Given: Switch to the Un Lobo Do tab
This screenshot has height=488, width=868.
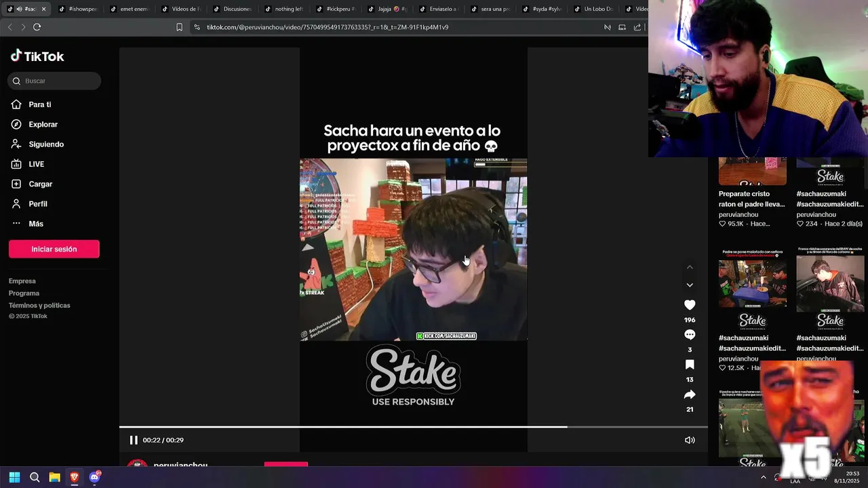Looking at the screenshot, I should [x=594, y=9].
